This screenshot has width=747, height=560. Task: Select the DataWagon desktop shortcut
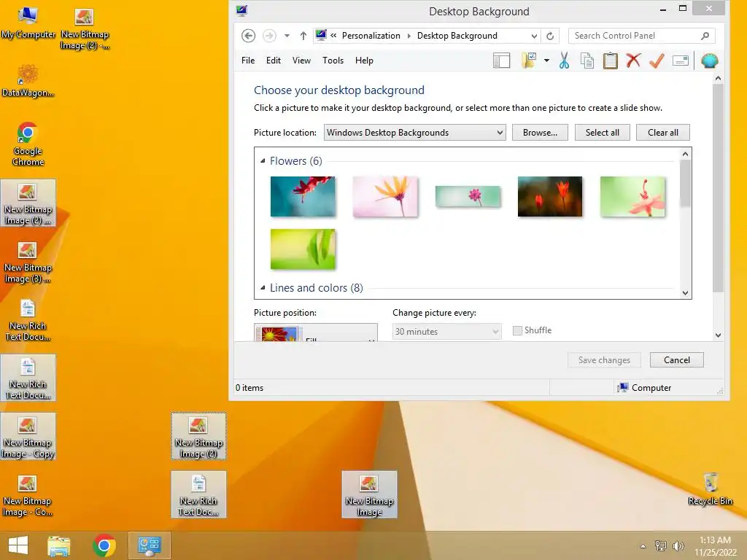click(x=28, y=81)
